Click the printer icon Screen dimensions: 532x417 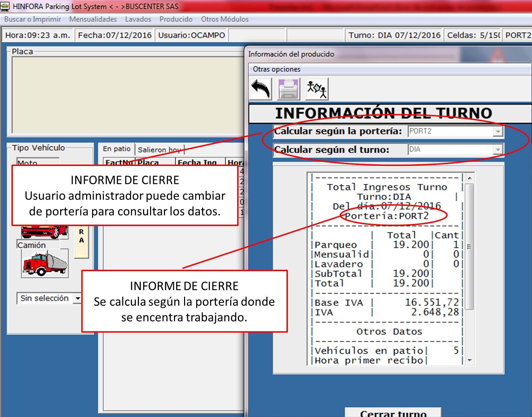tap(288, 89)
